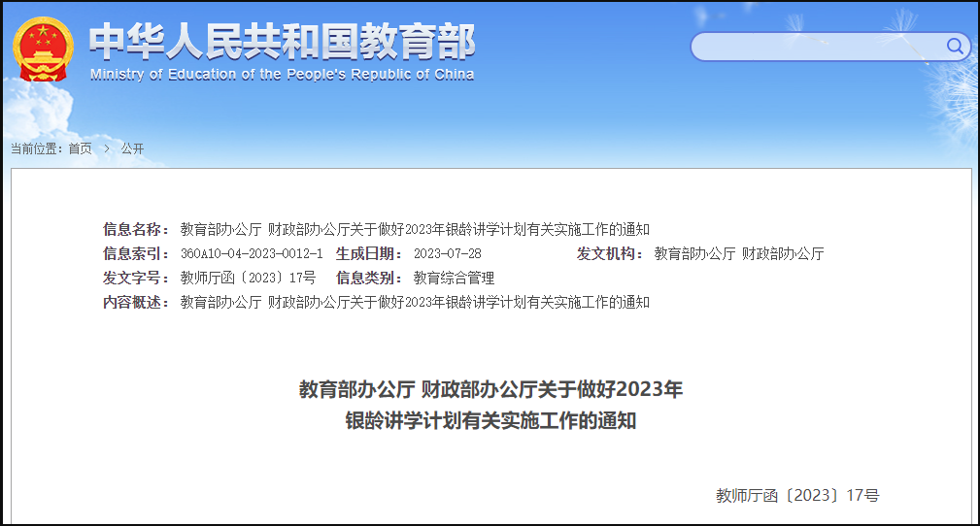Click the 发文机构 value 教育部办公厅 财政部办公厅

pyautogui.click(x=739, y=253)
